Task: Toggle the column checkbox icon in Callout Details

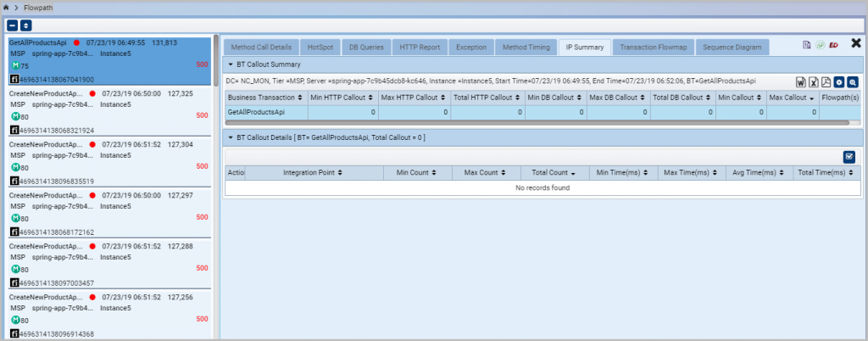Action: [x=849, y=156]
